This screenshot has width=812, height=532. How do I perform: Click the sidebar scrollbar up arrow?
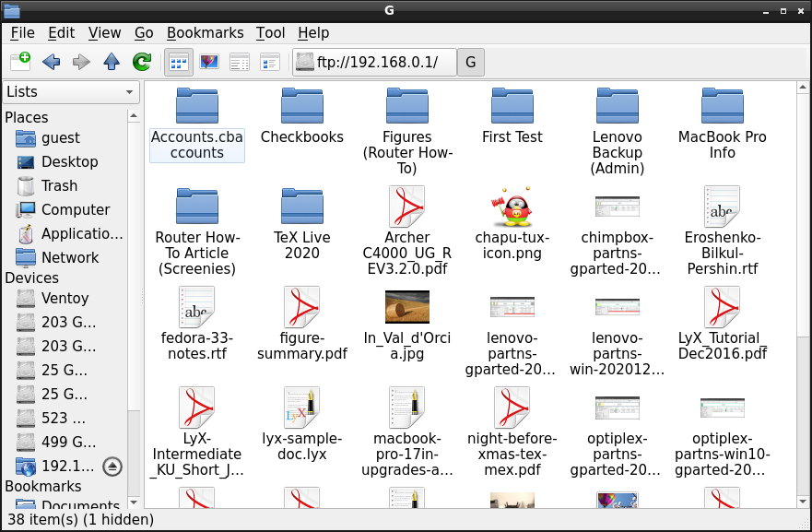(x=134, y=116)
